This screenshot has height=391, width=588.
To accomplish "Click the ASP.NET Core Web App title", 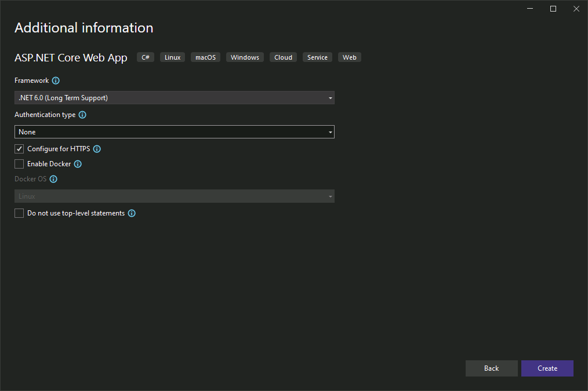I will [71, 58].
